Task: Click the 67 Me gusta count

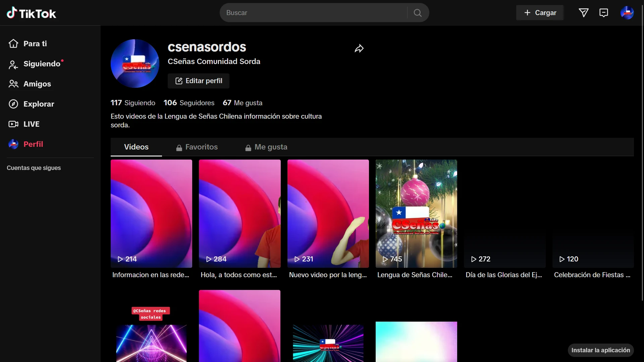Action: tap(243, 103)
